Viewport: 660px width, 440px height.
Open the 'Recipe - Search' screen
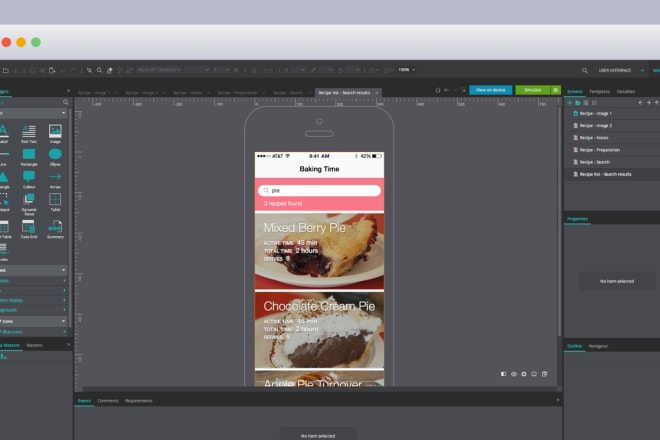point(612,162)
